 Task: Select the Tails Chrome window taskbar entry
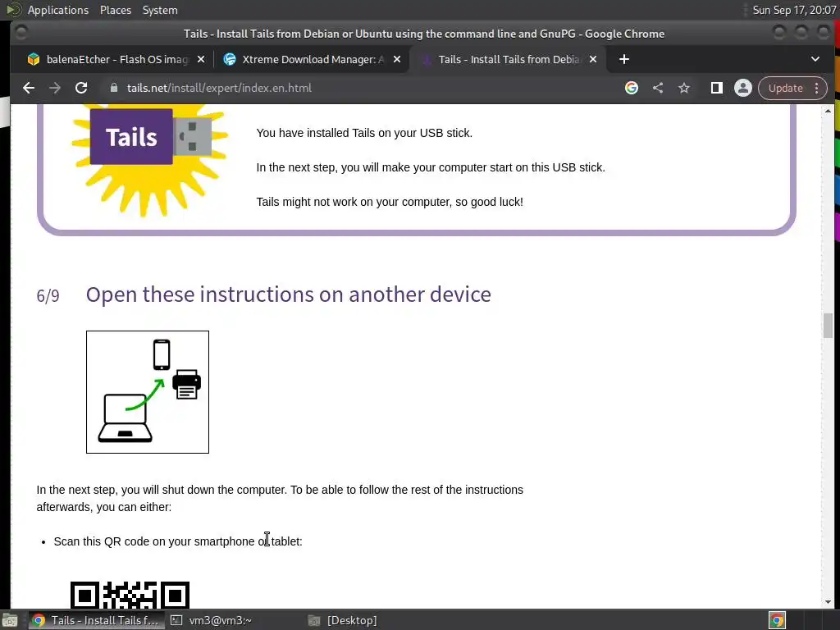[x=95, y=620]
